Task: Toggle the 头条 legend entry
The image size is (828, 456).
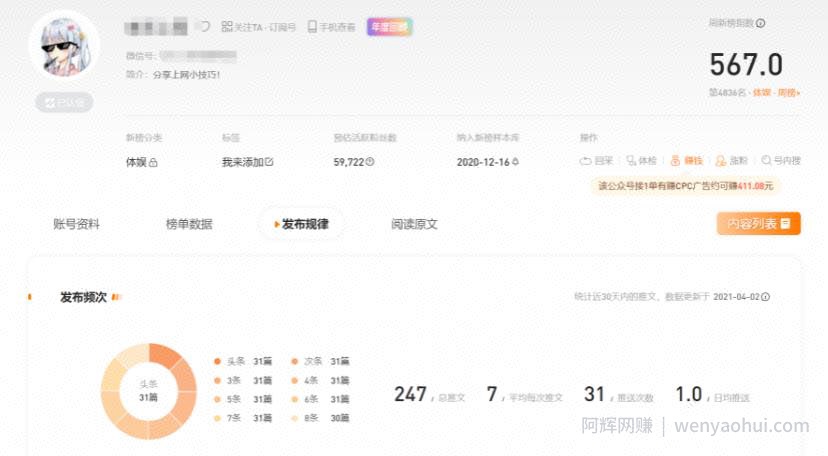Action: (x=243, y=362)
